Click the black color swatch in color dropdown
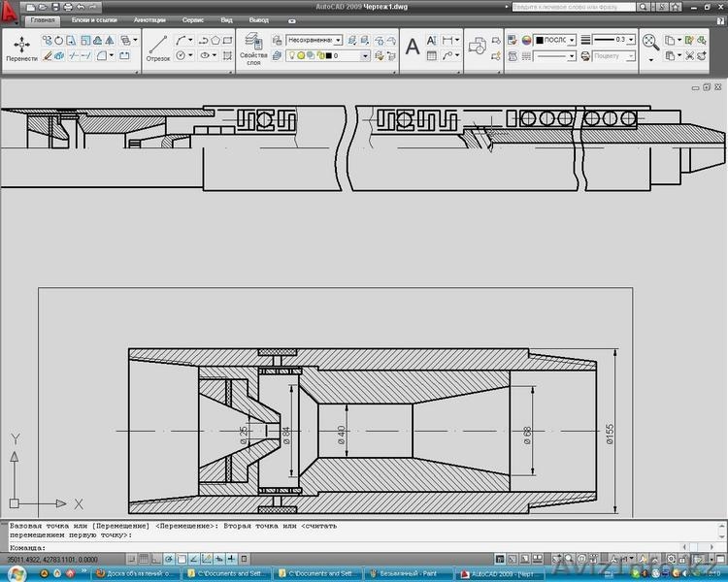This screenshot has height=582, width=728. pyautogui.click(x=540, y=41)
